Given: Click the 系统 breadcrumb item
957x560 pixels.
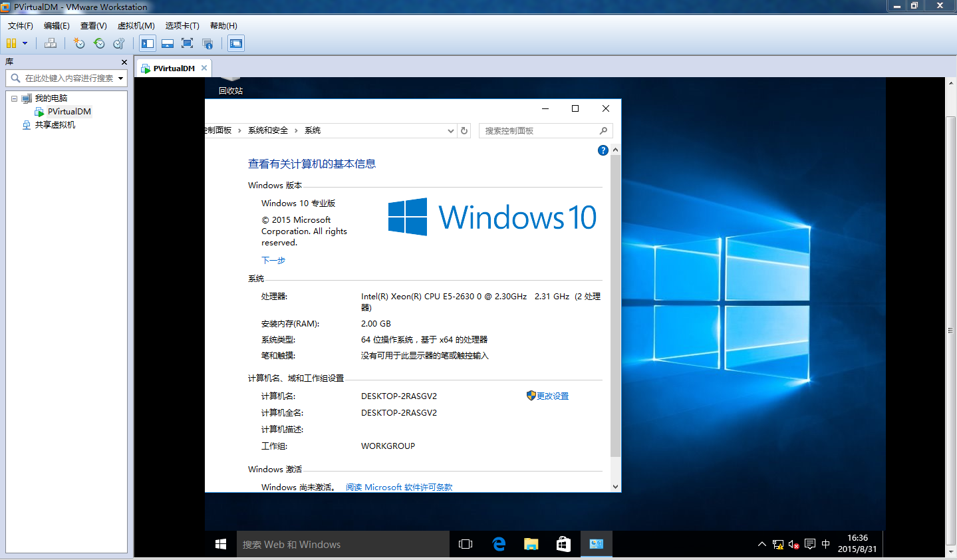Looking at the screenshot, I should (x=313, y=130).
